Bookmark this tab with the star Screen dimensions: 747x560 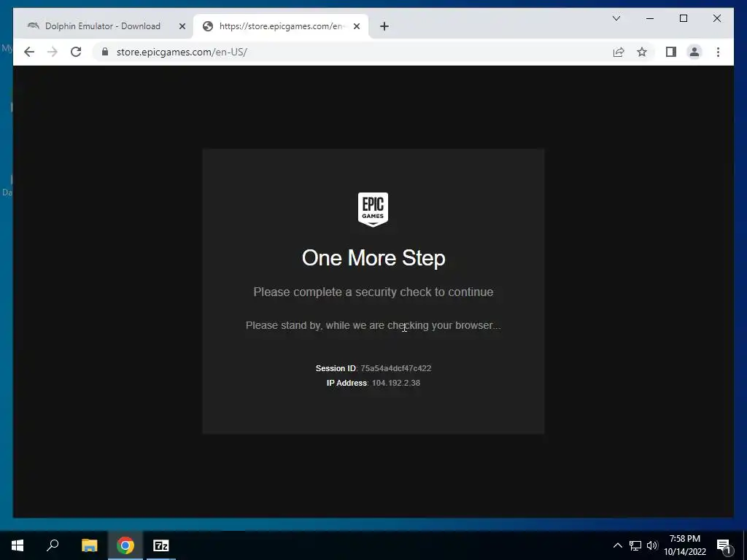tap(642, 52)
